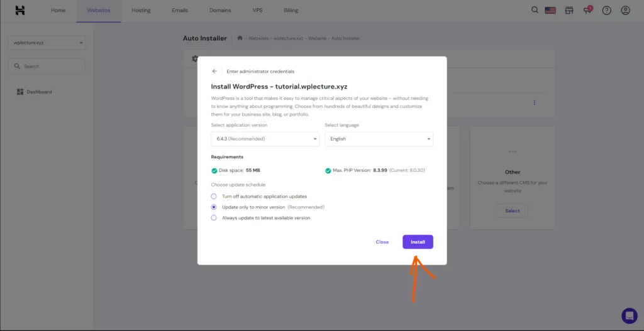644x331 pixels.
Task: Click the Hostinger logo icon
Action: click(x=20, y=10)
